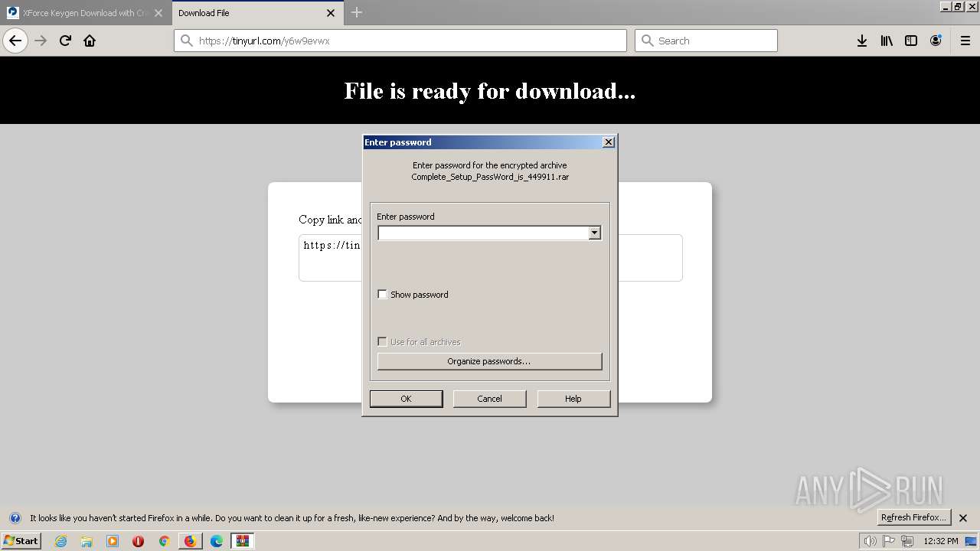Click the Firefox Search box
The height and width of the screenshot is (551, 980).
(x=706, y=41)
